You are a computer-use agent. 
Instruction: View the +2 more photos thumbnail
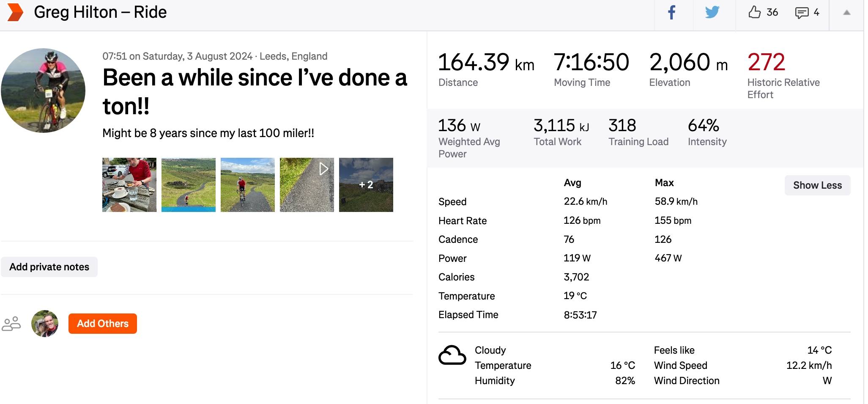366,185
